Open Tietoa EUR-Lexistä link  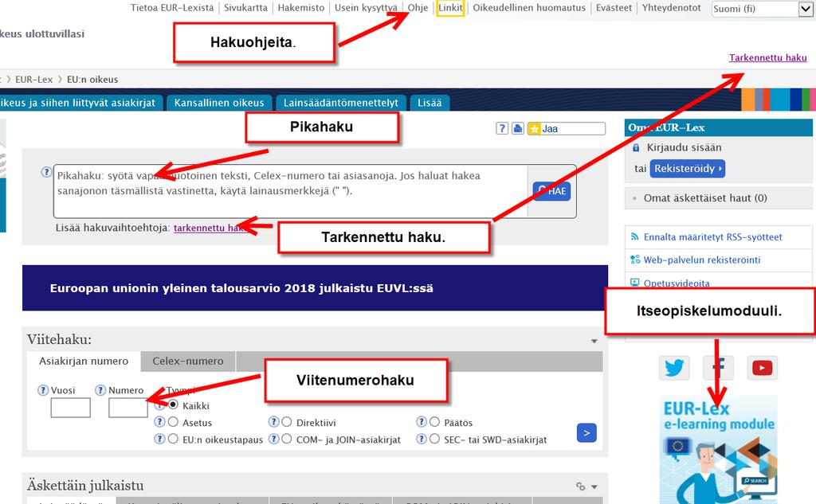tap(172, 8)
